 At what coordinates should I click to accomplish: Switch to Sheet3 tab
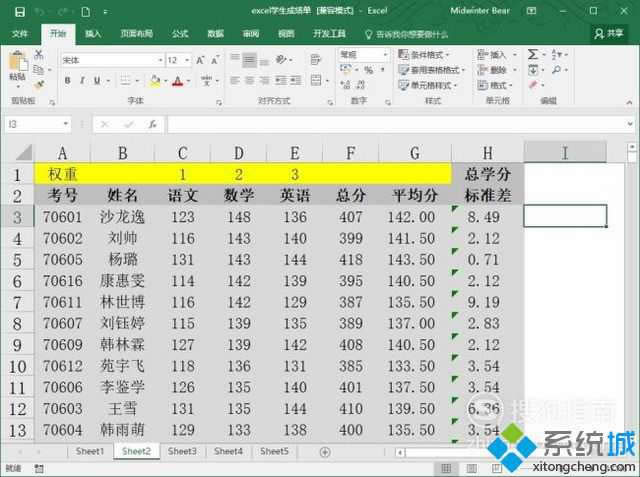click(x=182, y=451)
